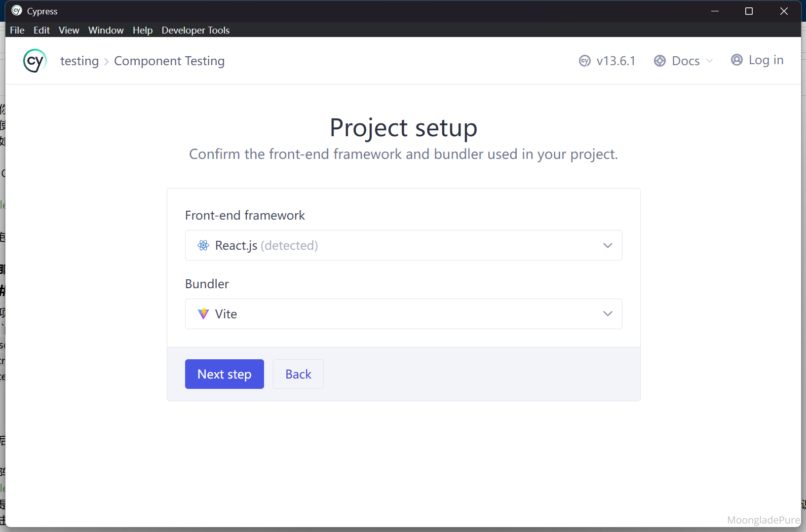Image resolution: width=806 pixels, height=532 pixels.
Task: Click the React.js atom icon
Action: point(203,245)
